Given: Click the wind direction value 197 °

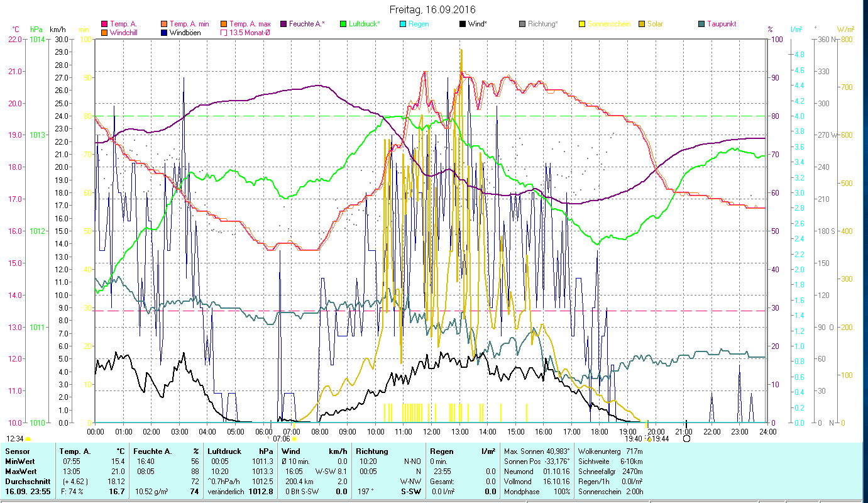Looking at the screenshot, I should pyautogui.click(x=365, y=492).
